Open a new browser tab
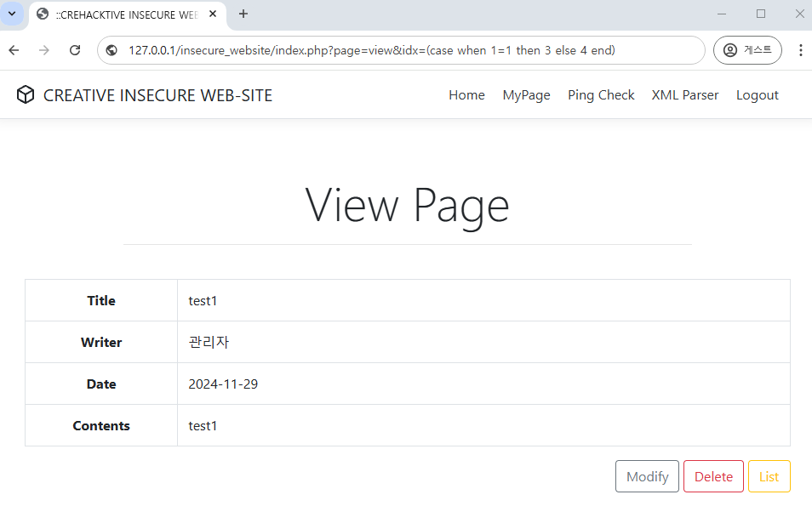 click(243, 14)
